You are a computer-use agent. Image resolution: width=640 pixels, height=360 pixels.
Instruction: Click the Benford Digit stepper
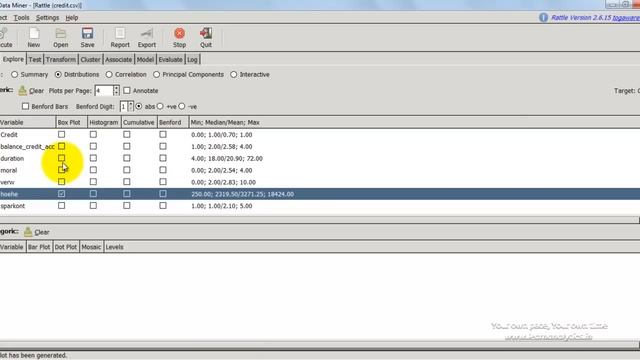click(131, 106)
